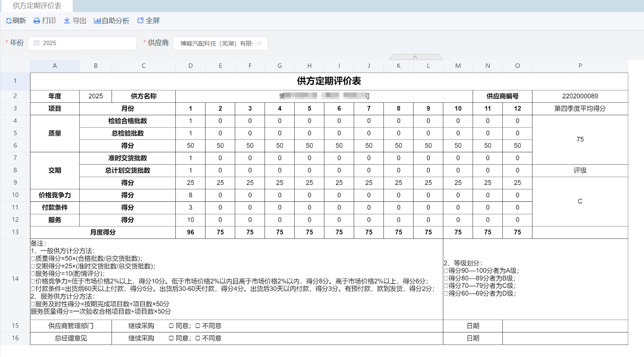Click price competitiveness score 8 for month 1
The image size is (644, 357).
pyautogui.click(x=190, y=195)
